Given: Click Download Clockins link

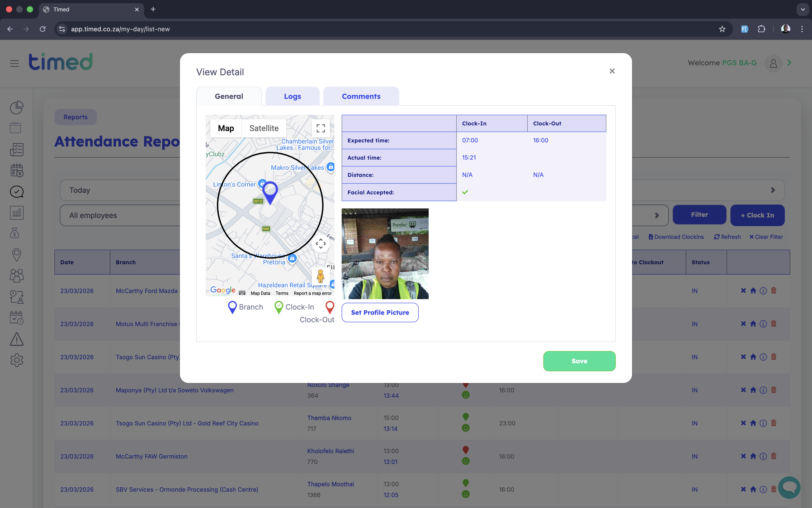Looking at the screenshot, I should click(676, 237).
